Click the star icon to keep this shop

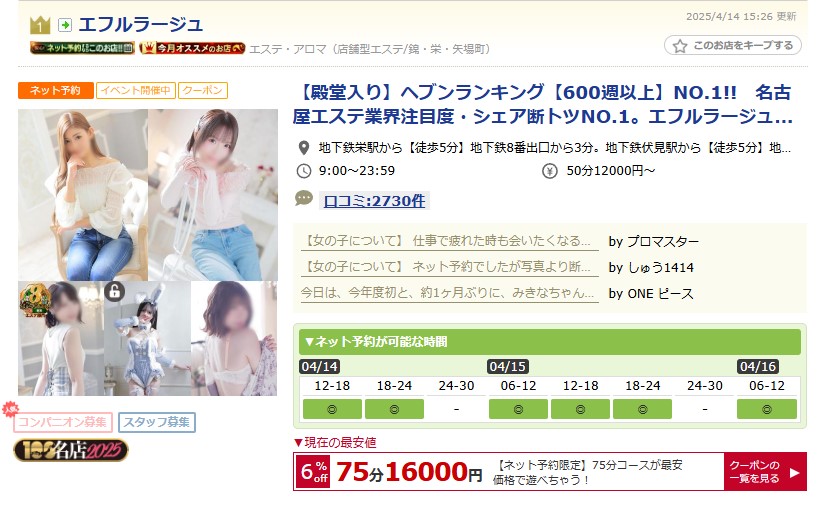(x=680, y=46)
